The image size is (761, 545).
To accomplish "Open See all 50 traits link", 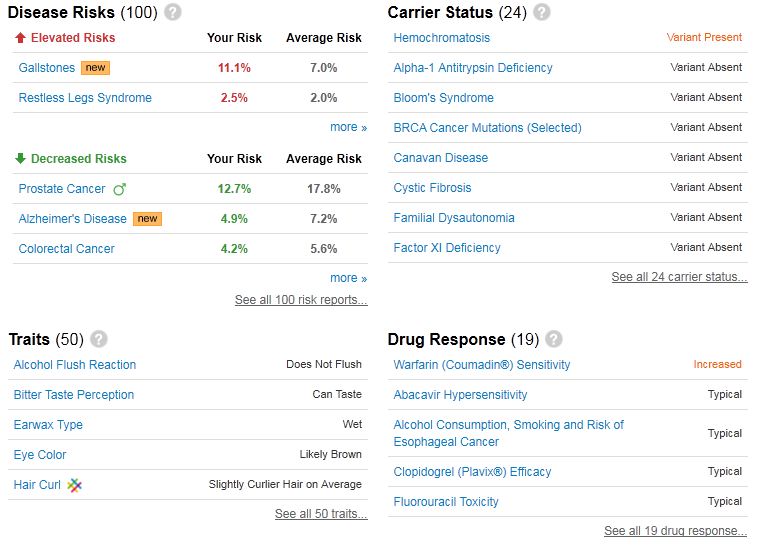I will (321, 513).
